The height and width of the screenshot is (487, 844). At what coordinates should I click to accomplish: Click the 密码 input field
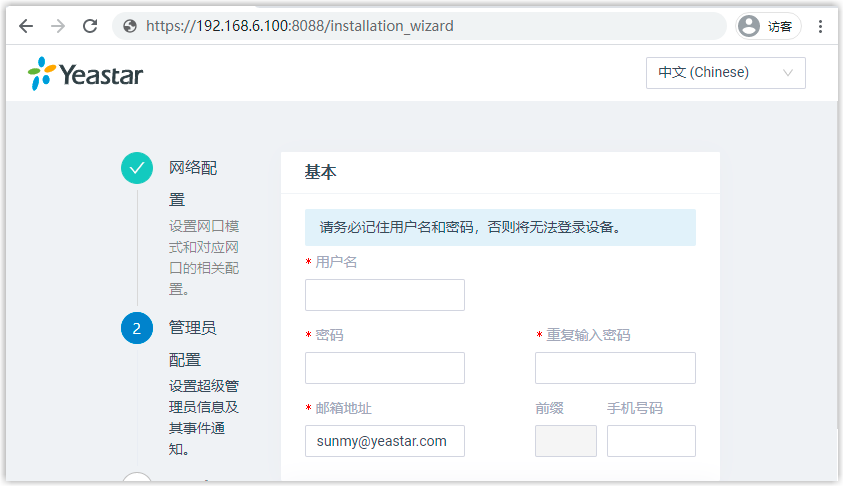coord(384,368)
